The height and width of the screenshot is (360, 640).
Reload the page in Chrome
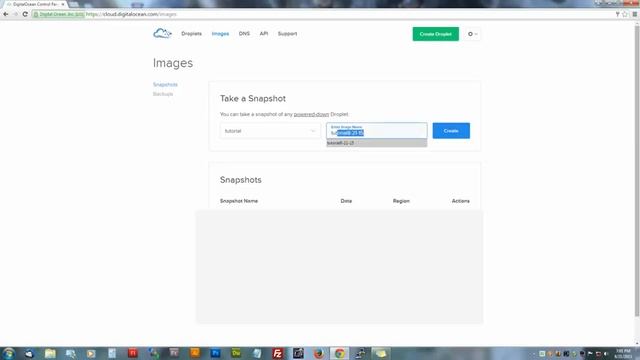point(25,14)
